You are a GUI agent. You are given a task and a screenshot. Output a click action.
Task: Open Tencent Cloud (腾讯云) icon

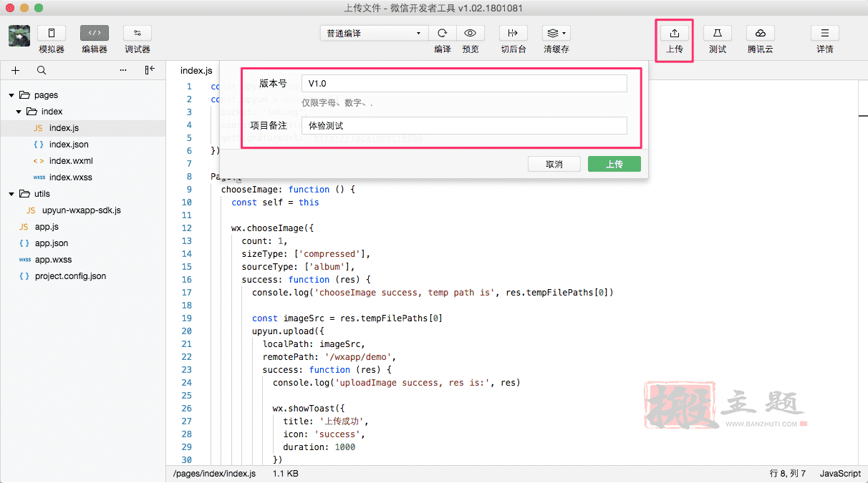pos(761,33)
